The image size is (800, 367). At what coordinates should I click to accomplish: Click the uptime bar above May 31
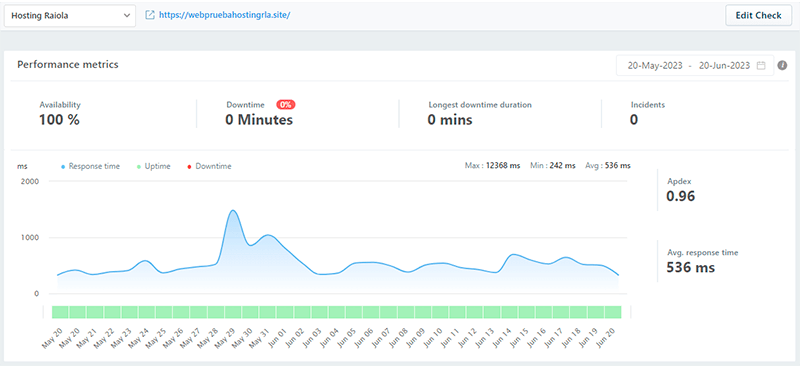(267, 312)
